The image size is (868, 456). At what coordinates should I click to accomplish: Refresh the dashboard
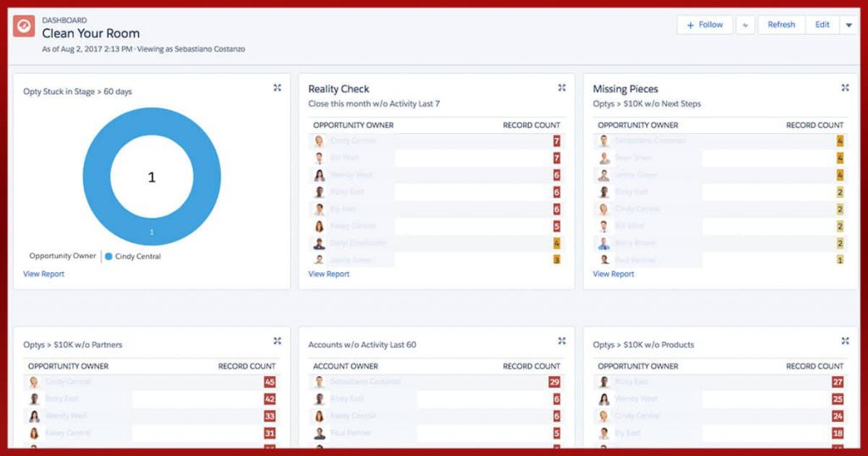[x=781, y=25]
